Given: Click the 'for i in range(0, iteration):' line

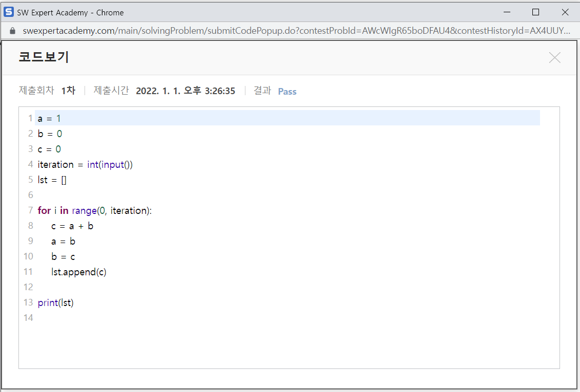Looking at the screenshot, I should [x=95, y=211].
